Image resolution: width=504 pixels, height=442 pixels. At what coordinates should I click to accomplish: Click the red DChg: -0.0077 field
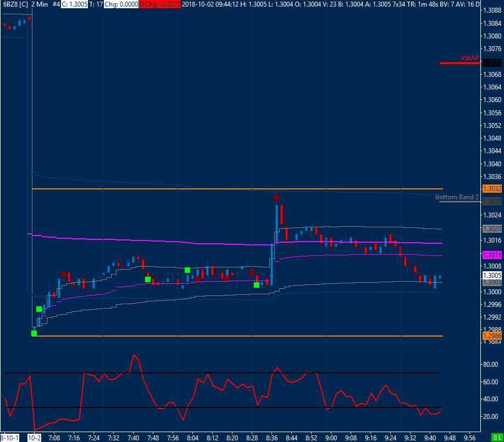(x=160, y=4)
